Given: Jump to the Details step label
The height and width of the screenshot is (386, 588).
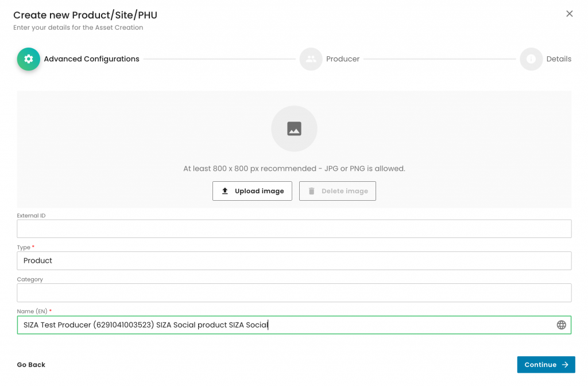Looking at the screenshot, I should (x=559, y=59).
